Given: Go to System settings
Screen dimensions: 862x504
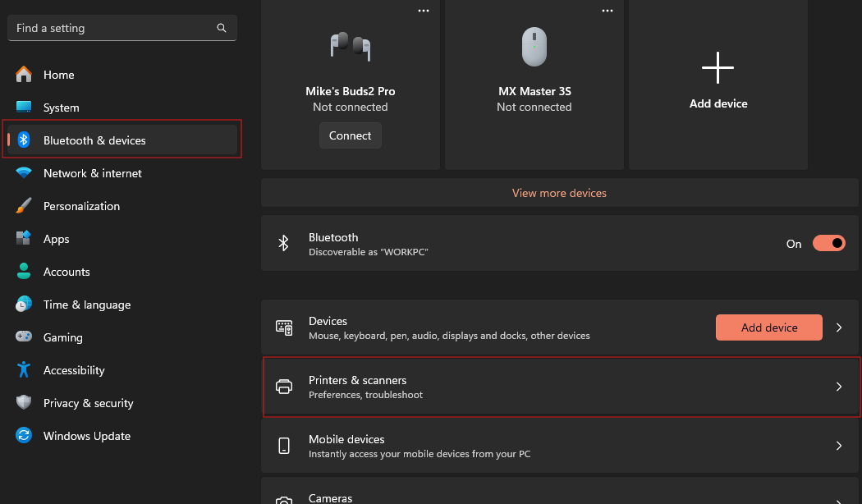Looking at the screenshot, I should (x=122, y=108).
